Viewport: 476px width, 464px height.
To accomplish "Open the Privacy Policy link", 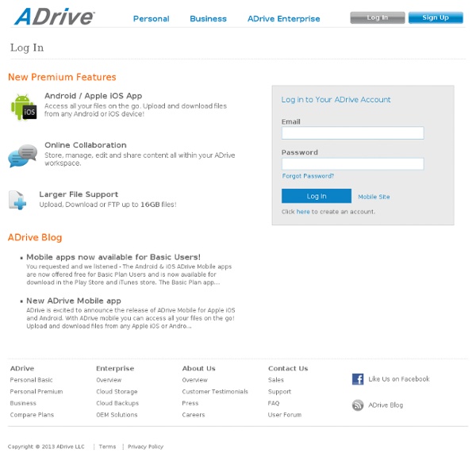I will point(145,447).
